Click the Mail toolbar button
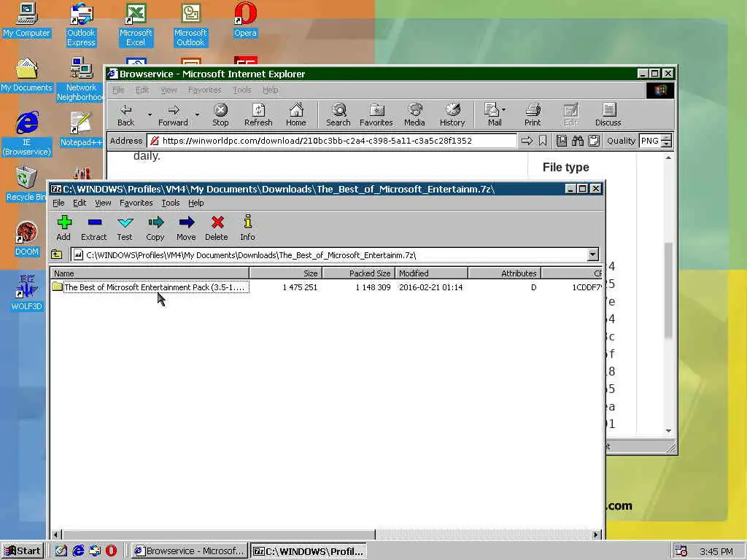747x560 pixels. pyautogui.click(x=493, y=115)
